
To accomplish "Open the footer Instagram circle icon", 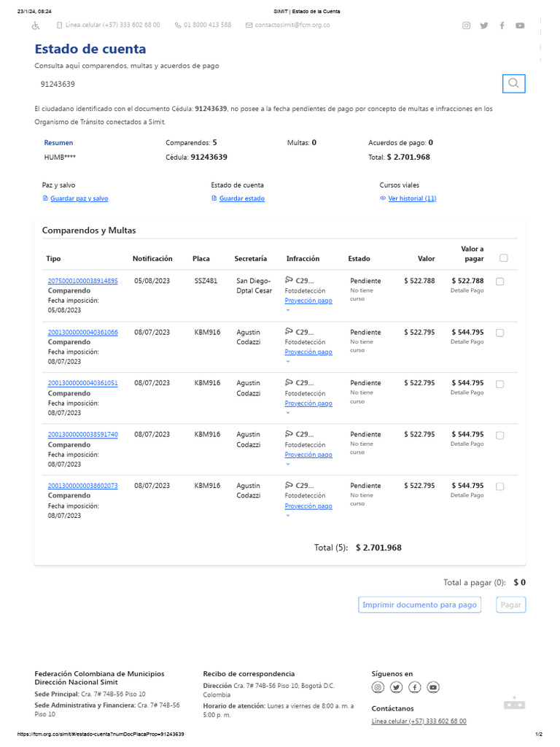I will [x=378, y=687].
